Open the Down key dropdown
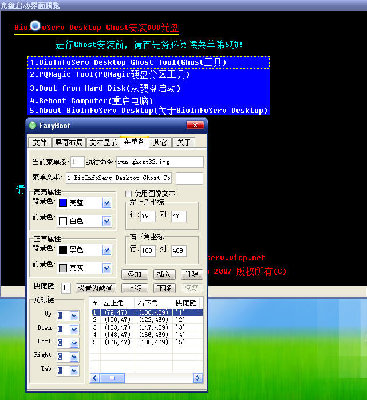 [x=74, y=329]
